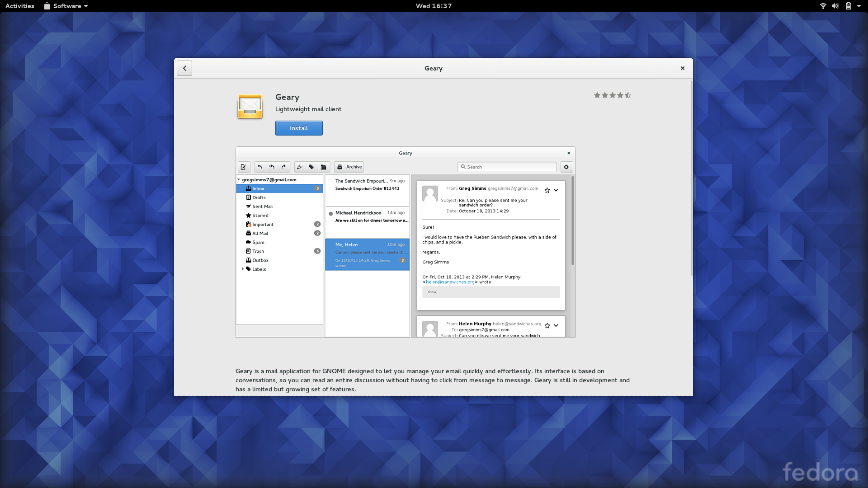Click the Geary envelope app icon
The image size is (868, 488).
point(250,107)
